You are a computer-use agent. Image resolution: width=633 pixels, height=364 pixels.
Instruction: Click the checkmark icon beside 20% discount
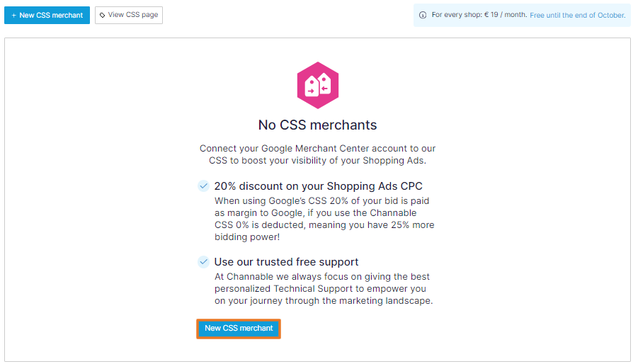[203, 186]
